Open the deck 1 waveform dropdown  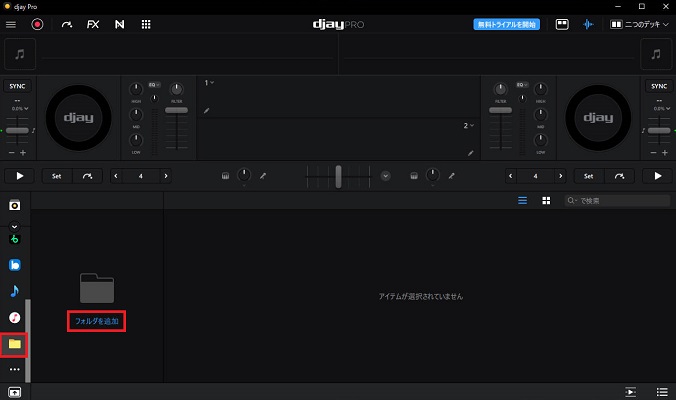coord(209,82)
